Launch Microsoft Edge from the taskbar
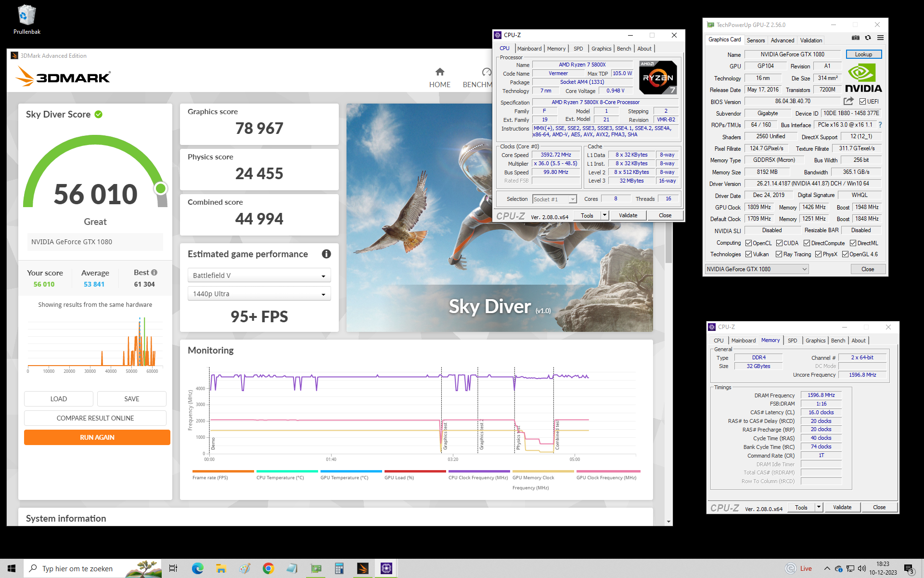Viewport: 924px width, 578px height. [198, 568]
